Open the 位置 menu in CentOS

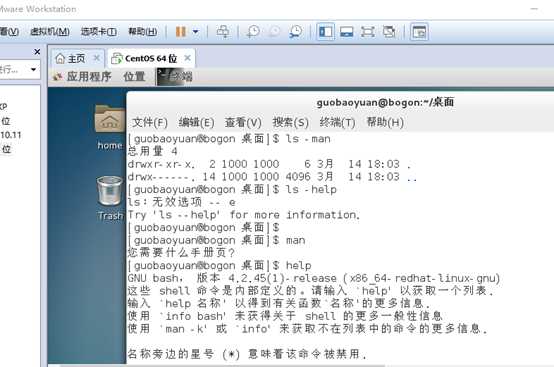[135, 76]
